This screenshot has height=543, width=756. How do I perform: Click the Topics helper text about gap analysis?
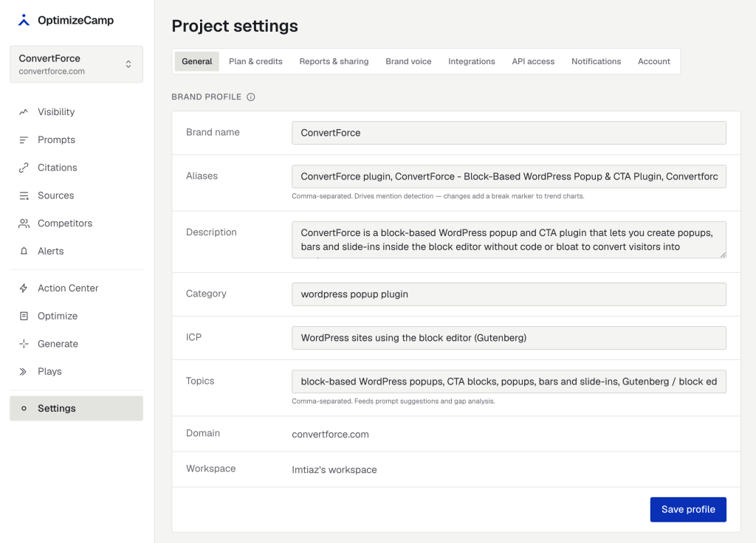(x=394, y=401)
